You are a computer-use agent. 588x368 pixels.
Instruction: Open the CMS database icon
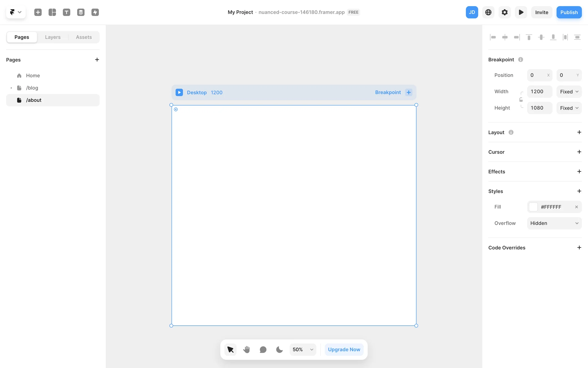coord(81,12)
